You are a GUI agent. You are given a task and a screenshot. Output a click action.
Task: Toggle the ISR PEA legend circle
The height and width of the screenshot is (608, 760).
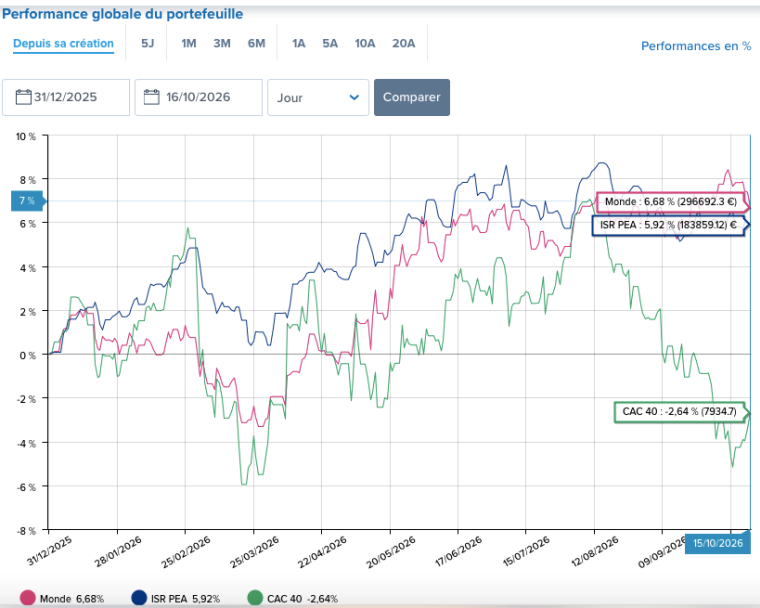pos(139,598)
